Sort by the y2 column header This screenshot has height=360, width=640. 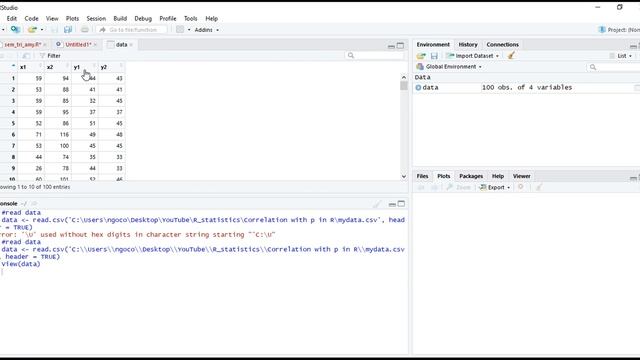point(111,67)
